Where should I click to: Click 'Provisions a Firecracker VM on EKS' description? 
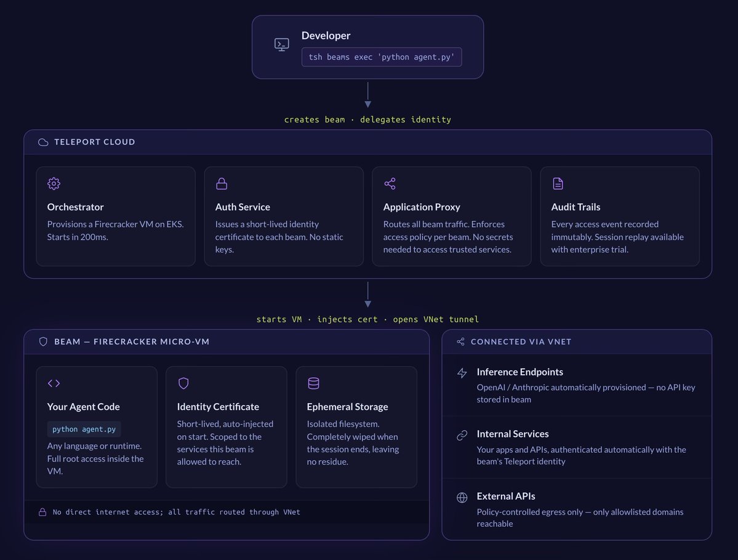click(x=115, y=231)
